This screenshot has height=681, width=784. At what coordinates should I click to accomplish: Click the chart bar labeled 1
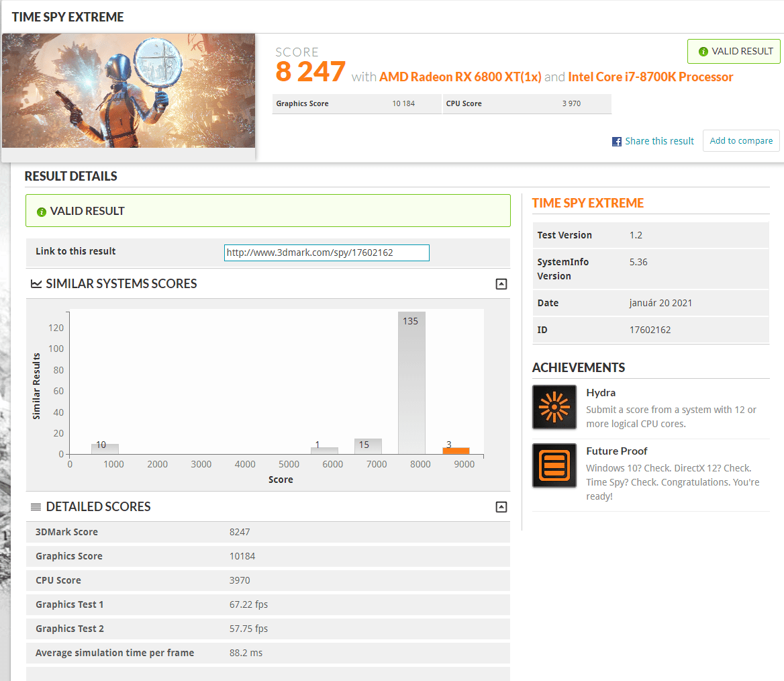(324, 451)
